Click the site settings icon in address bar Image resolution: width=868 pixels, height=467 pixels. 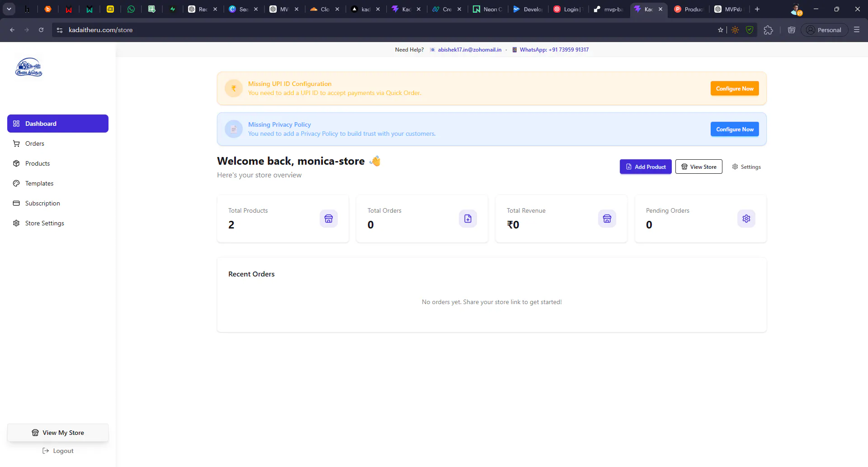[x=60, y=30]
